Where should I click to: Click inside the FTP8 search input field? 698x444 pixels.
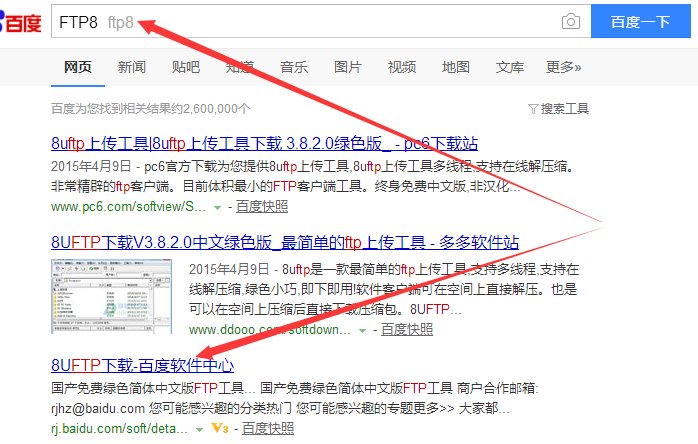click(x=321, y=21)
